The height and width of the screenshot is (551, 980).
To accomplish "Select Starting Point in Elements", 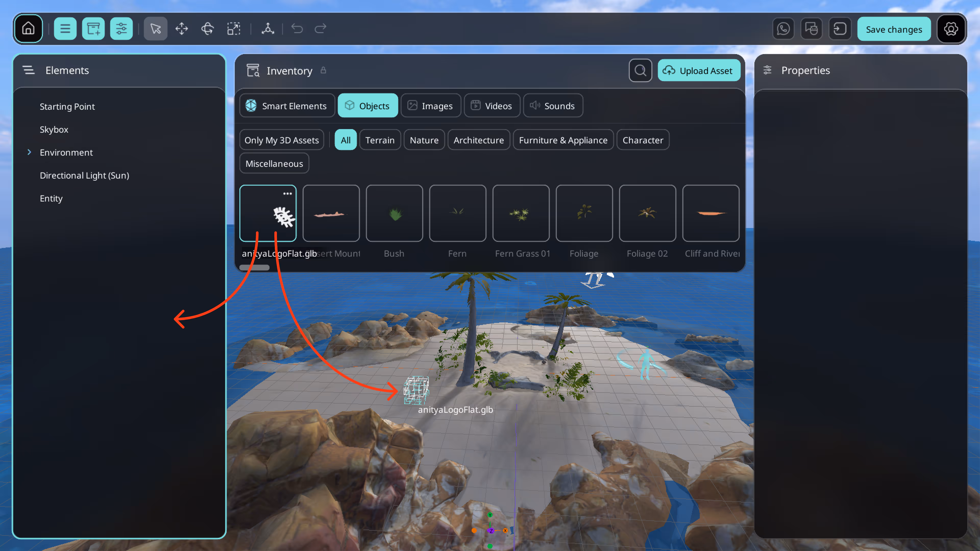I will pyautogui.click(x=67, y=106).
